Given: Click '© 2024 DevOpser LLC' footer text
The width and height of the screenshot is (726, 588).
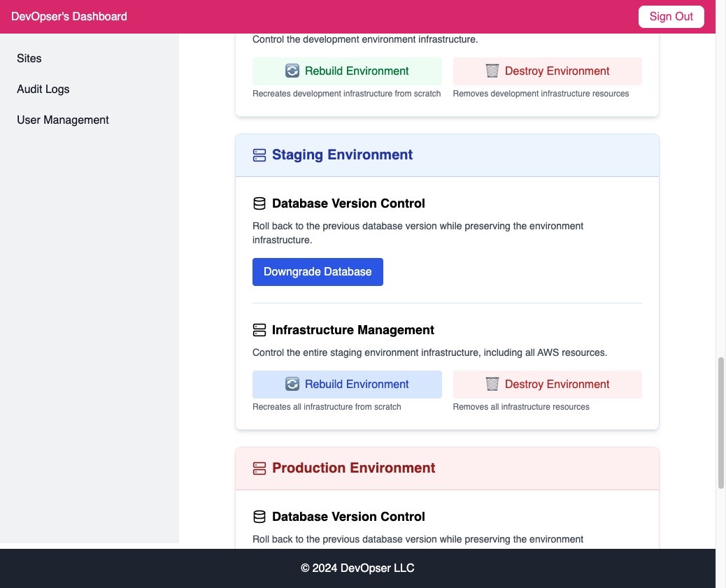Looking at the screenshot, I should 357,568.
